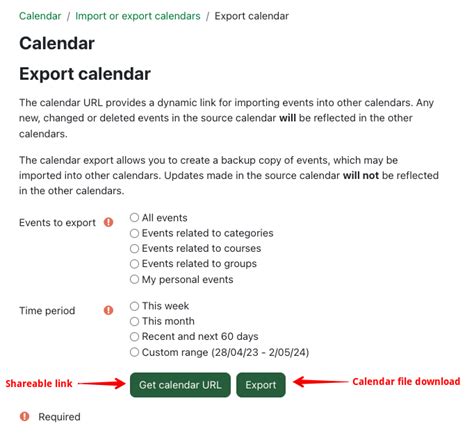Viewport: 474px width, 437px height.
Task: Click the Get calendar URL button
Action: [x=180, y=385]
